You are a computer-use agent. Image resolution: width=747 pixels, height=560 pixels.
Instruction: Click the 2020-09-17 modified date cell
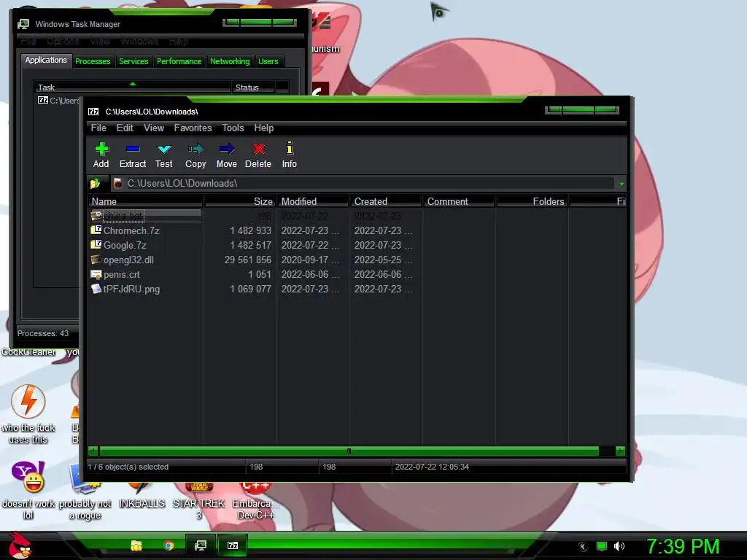(x=310, y=260)
